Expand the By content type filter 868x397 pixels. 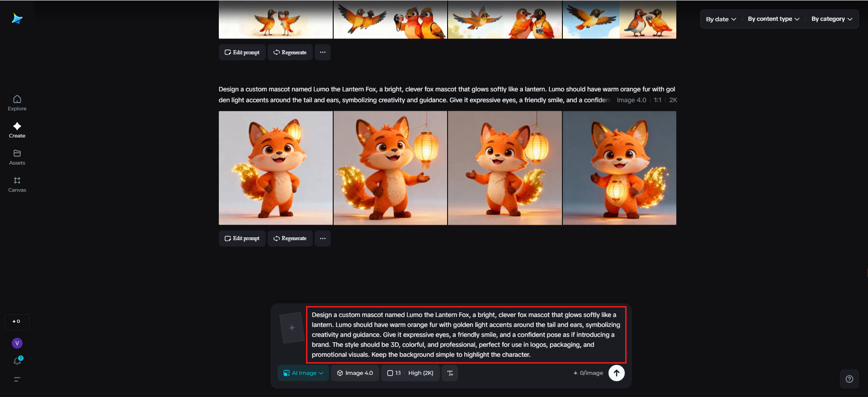tap(773, 19)
